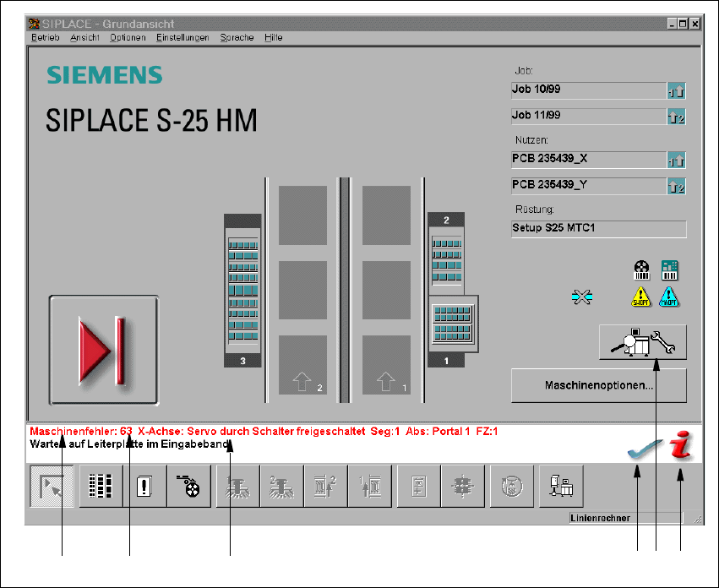Select the pointer tool in bottom toolbar
Image resolution: width=719 pixels, height=588 pixels.
point(51,489)
